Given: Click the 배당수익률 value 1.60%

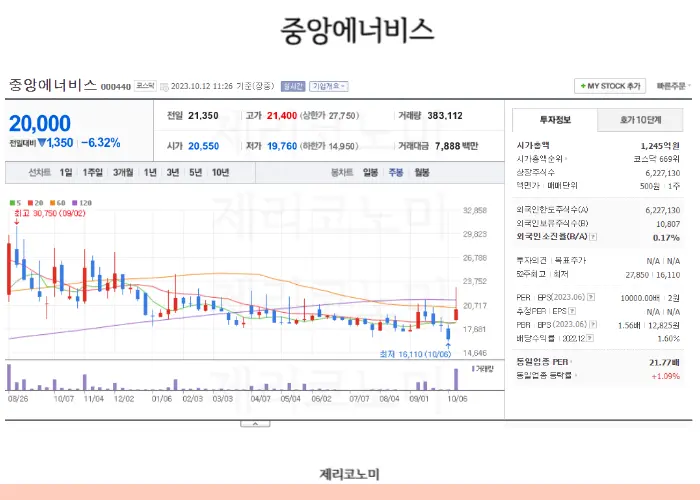Looking at the screenshot, I should pyautogui.click(x=668, y=338).
